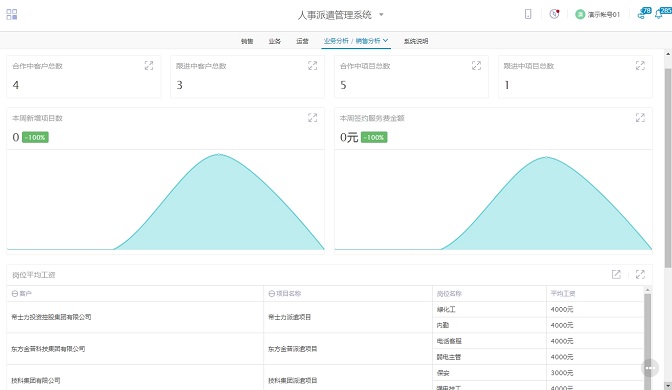672x390 pixels.
Task: Expand the 跟进中客户总数 card to fullscreen
Action: 312,66
